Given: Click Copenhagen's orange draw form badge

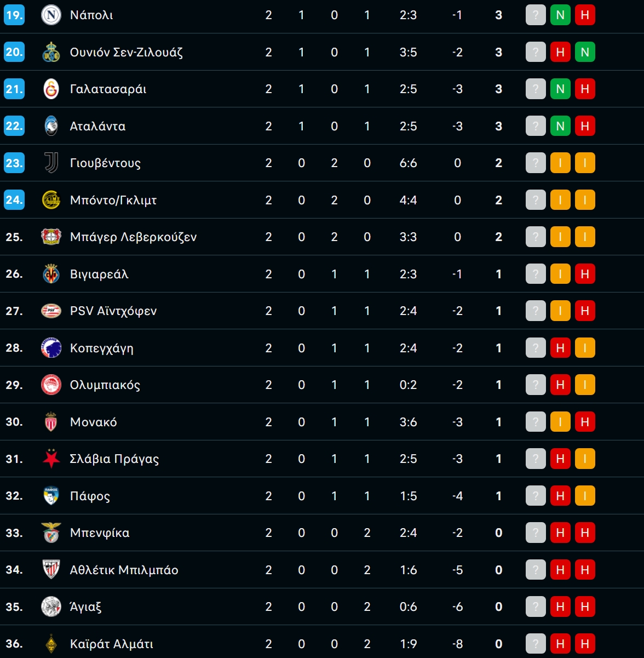Looking at the screenshot, I should click(x=585, y=348).
